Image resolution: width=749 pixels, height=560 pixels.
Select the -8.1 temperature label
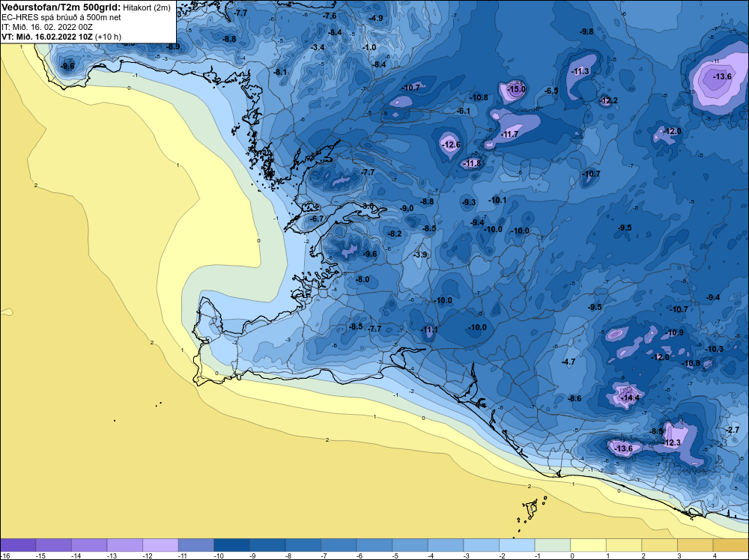(x=280, y=72)
